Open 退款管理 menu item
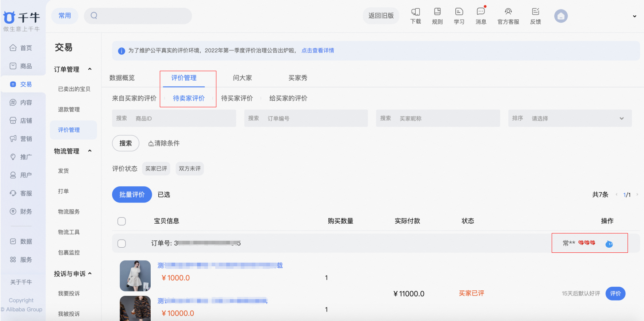 pyautogui.click(x=69, y=109)
